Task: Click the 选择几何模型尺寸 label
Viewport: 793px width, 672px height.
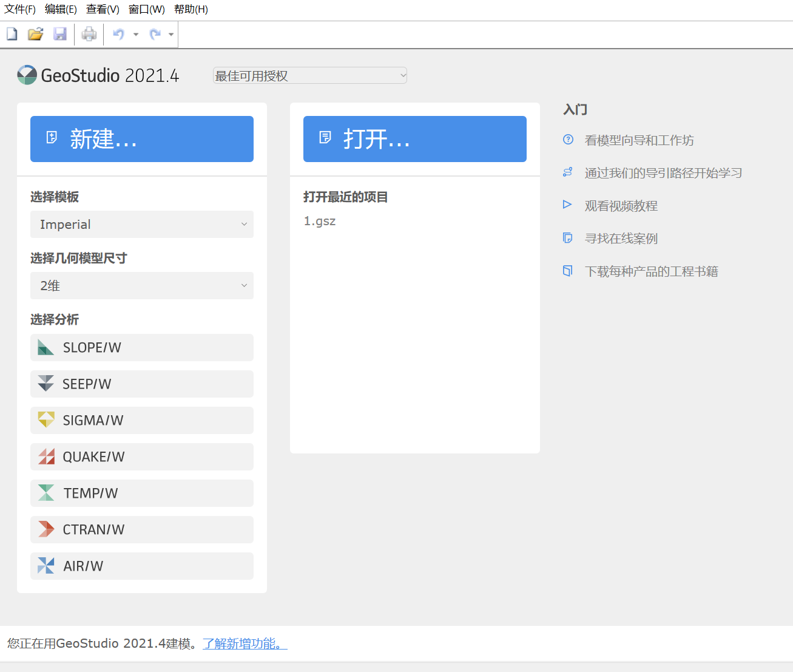Action: (79, 258)
